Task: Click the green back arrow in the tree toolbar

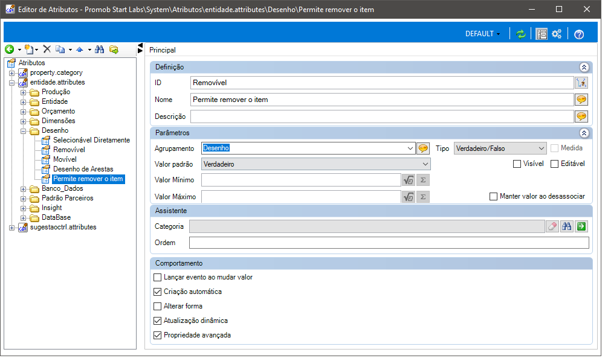Action: click(9, 49)
